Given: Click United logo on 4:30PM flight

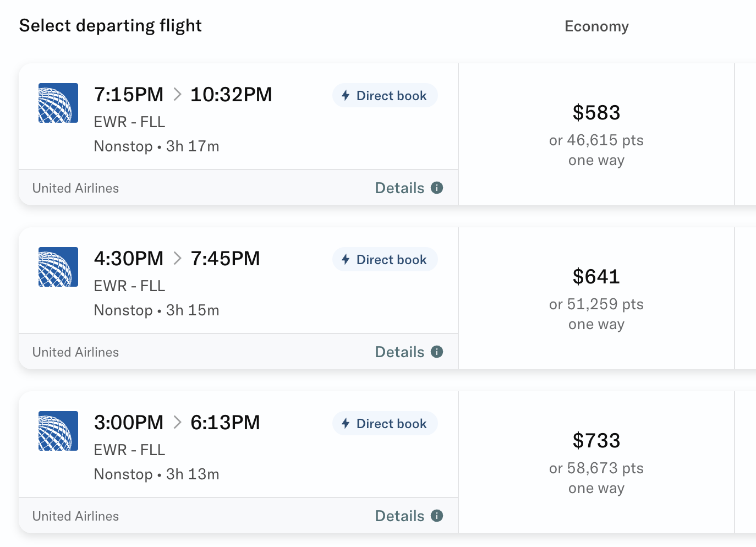Looking at the screenshot, I should [x=58, y=267].
